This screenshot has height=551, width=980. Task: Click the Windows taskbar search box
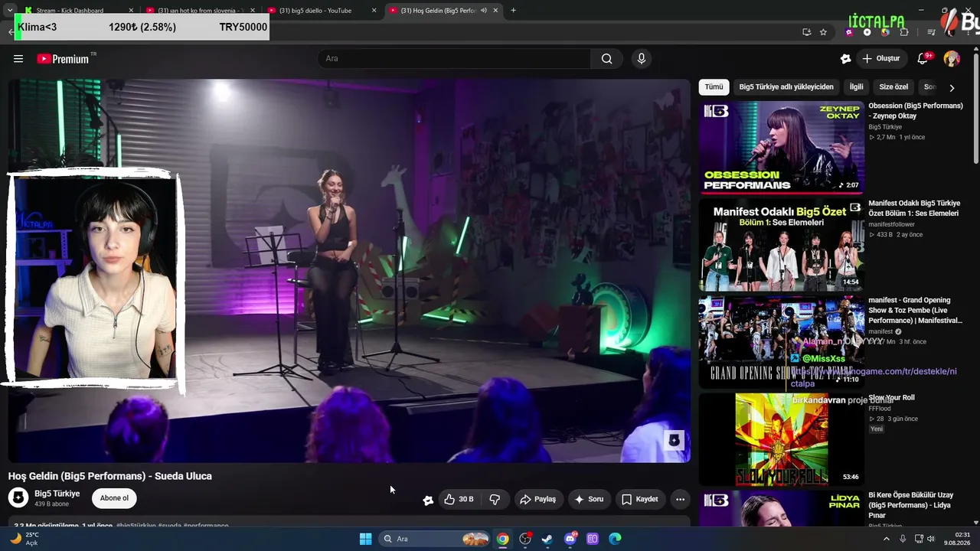tap(435, 539)
